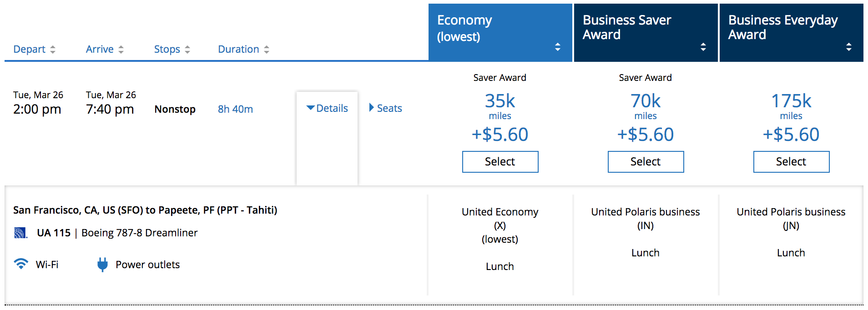Image resolution: width=868 pixels, height=310 pixels.
Task: Click Economy (lowest) sort arrows icon
Action: point(558,47)
